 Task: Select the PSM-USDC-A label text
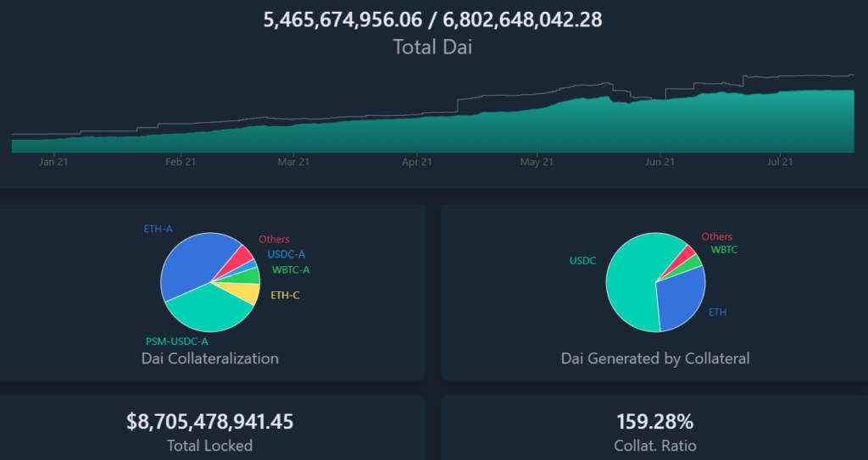click(177, 341)
